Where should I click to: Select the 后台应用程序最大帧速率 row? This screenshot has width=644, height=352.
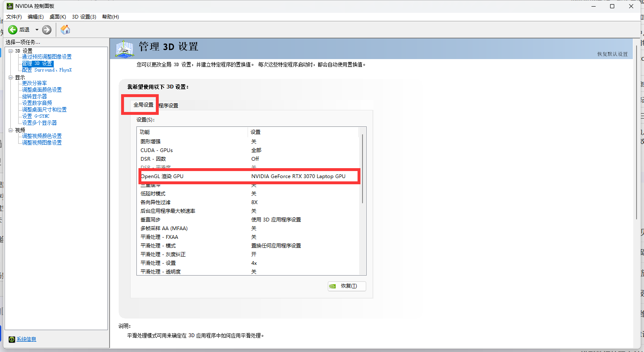248,211
